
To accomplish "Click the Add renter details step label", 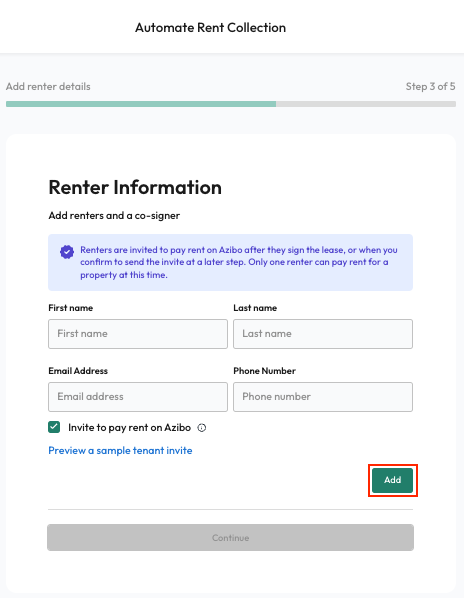I will [48, 87].
